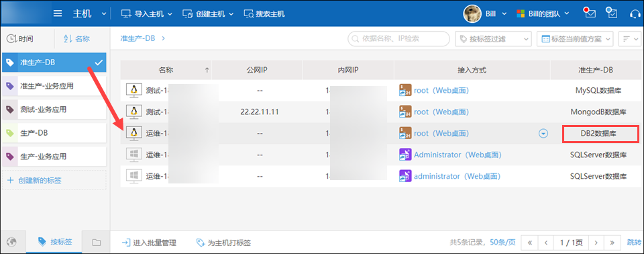Go to first page button
This screenshot has height=254, width=644.
pyautogui.click(x=529, y=243)
